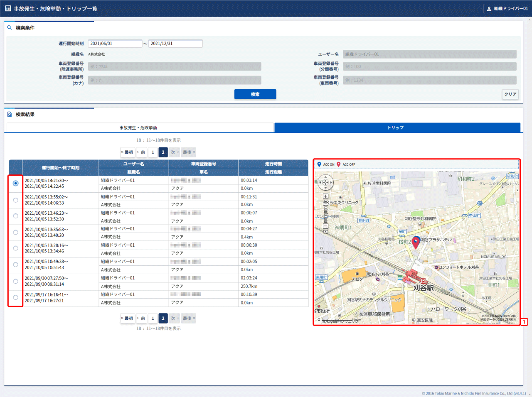The width and height of the screenshot is (532, 397).
Task: Click the map pan compass control
Action: (x=325, y=182)
